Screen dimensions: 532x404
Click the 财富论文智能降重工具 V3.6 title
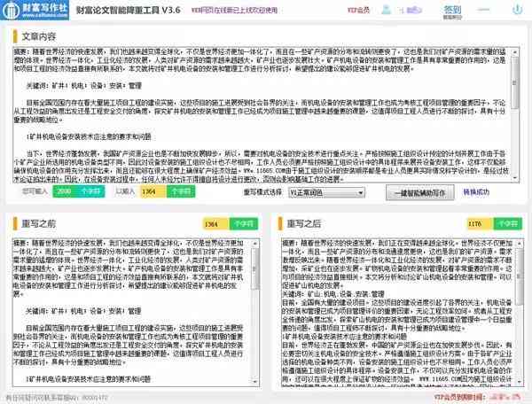point(128,10)
